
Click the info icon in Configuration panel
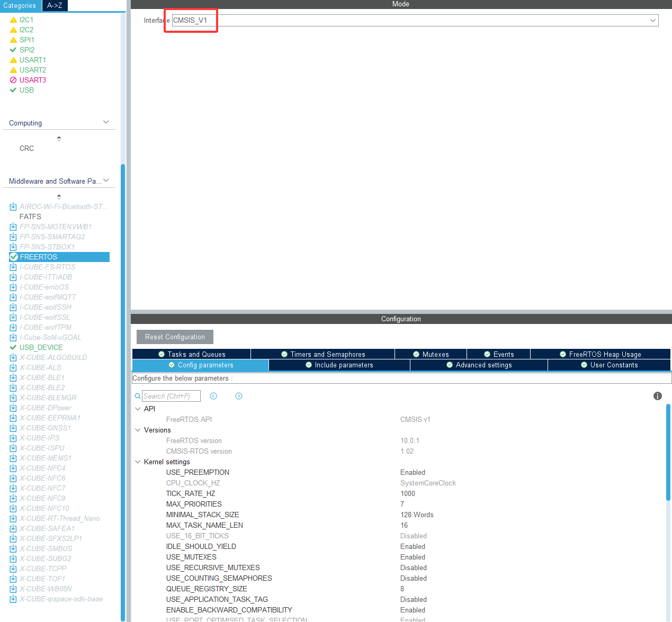657,396
